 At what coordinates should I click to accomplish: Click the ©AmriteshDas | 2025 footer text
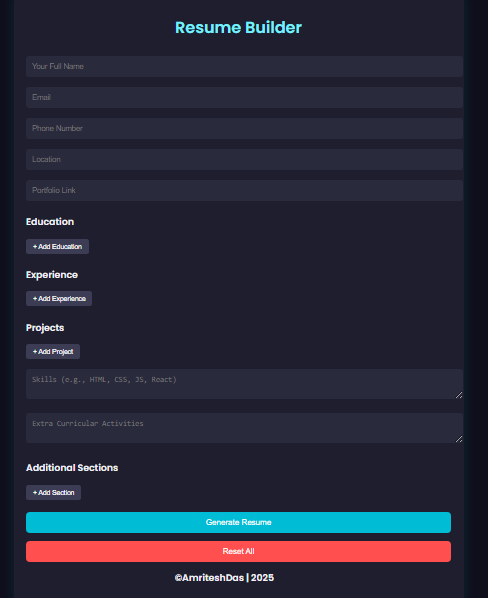(x=224, y=578)
